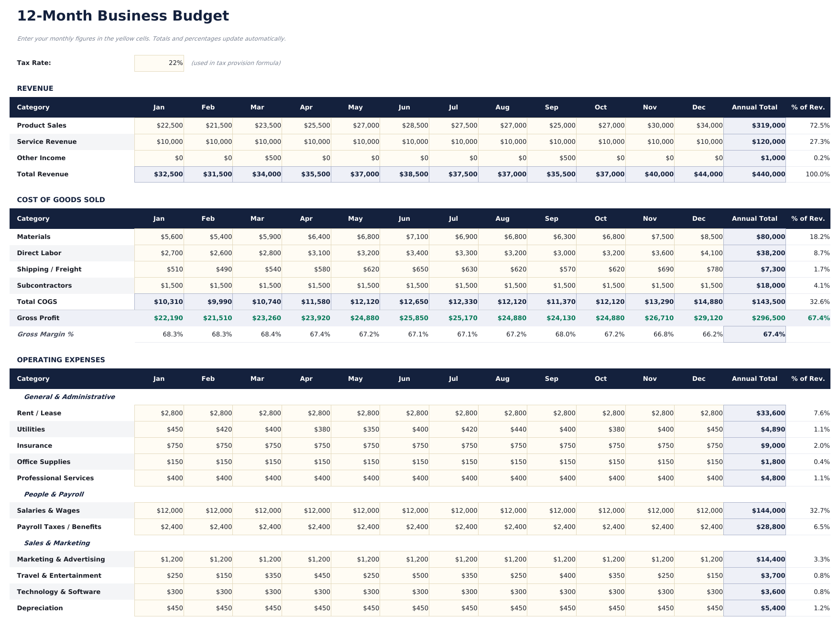
Task: Click the April Travel & Entertainment cell
Action: (306, 575)
